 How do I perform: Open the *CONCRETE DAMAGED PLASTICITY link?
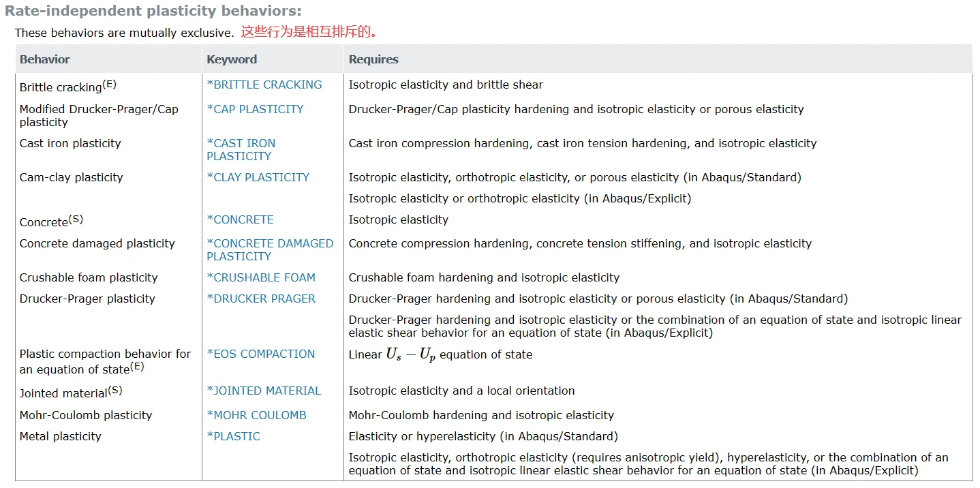(270, 250)
